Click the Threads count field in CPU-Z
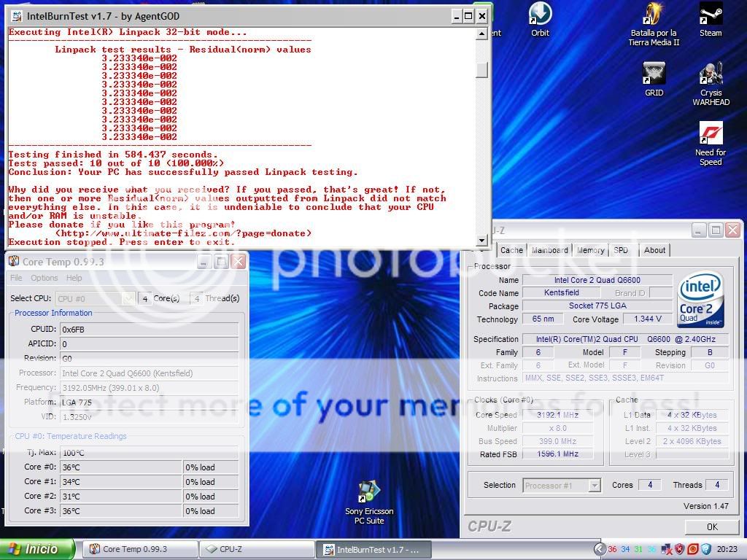This screenshot has height=560, width=747. pos(717,485)
